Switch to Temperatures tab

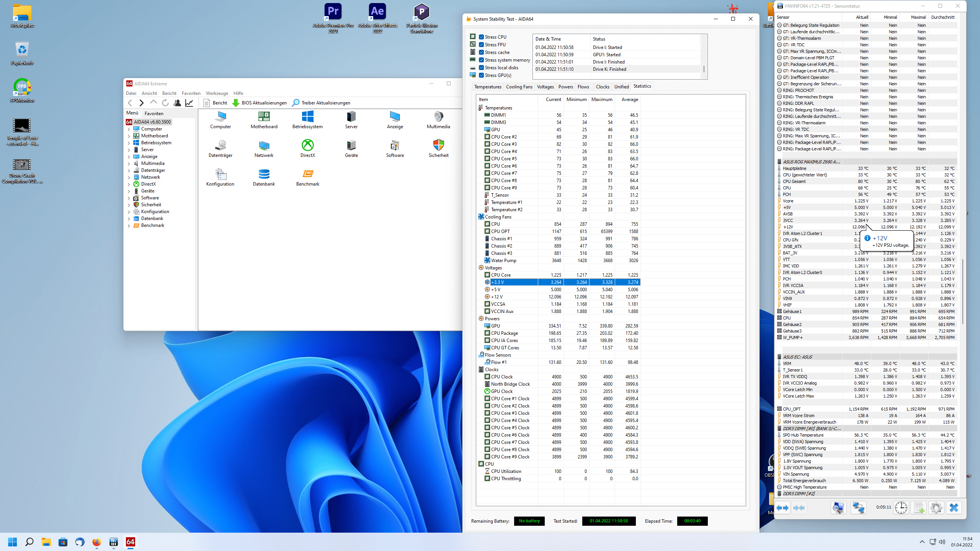(488, 87)
